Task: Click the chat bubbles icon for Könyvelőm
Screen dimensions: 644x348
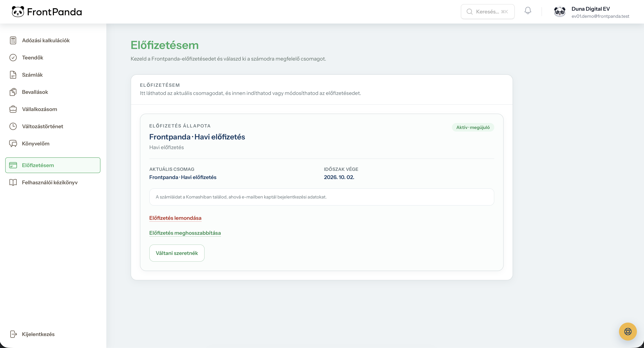Action: coord(13,144)
